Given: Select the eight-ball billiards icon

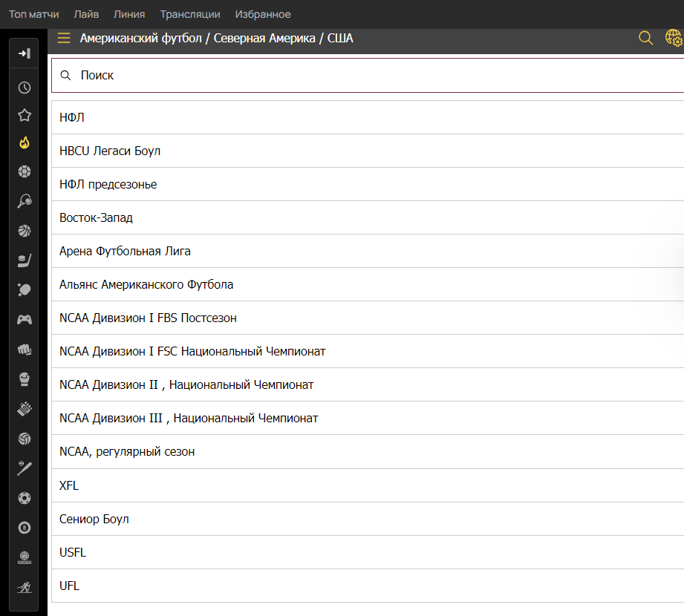Looking at the screenshot, I should tap(25, 528).
